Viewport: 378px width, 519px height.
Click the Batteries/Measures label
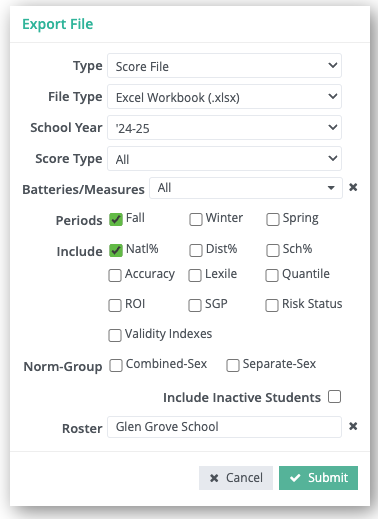pos(83,189)
